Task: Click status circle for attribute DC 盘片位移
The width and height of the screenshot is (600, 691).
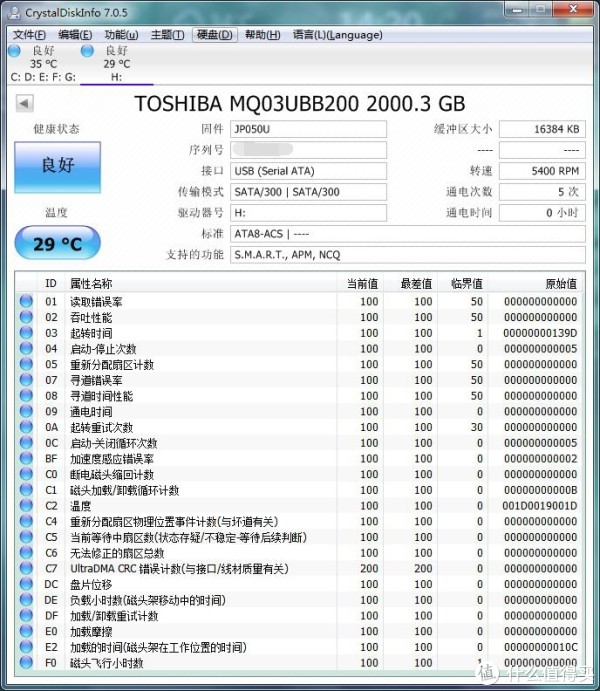Action: (x=26, y=584)
